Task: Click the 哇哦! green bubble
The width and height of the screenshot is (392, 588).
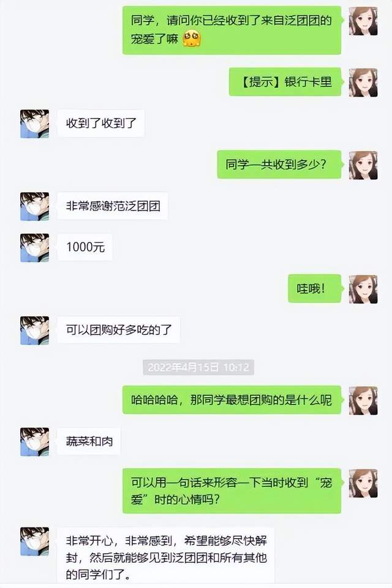Action: pyautogui.click(x=315, y=288)
